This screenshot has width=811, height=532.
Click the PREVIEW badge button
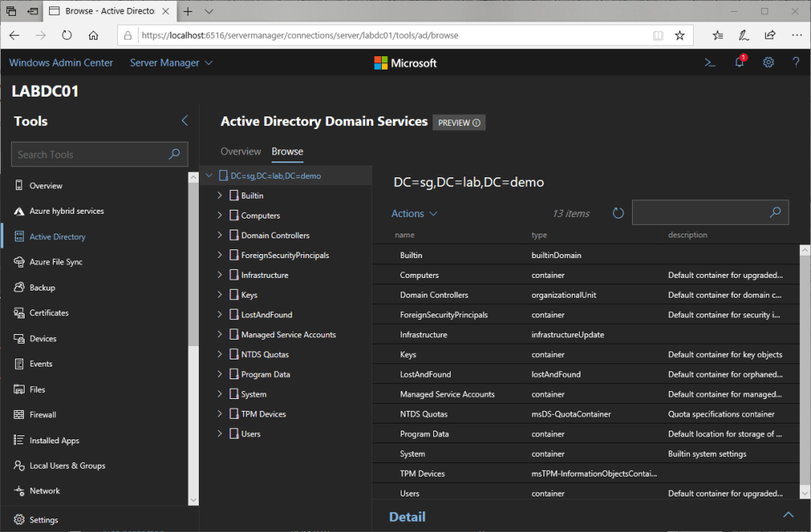459,123
